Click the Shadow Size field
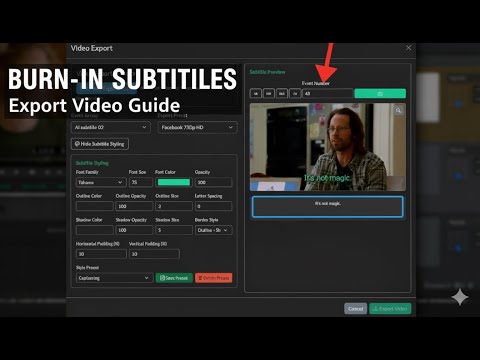Image resolution: width=480 pixels, height=360 pixels. [x=174, y=230]
